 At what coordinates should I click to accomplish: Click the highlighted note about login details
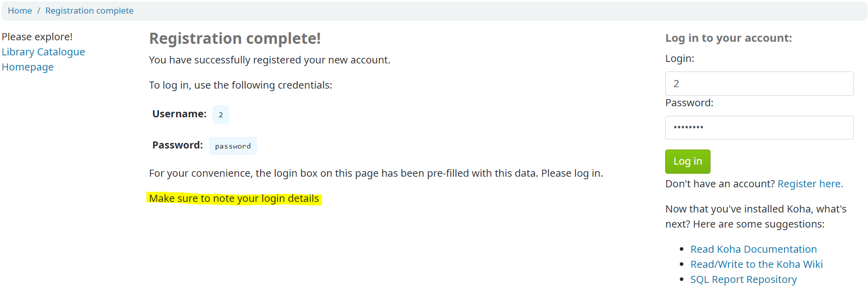234,198
